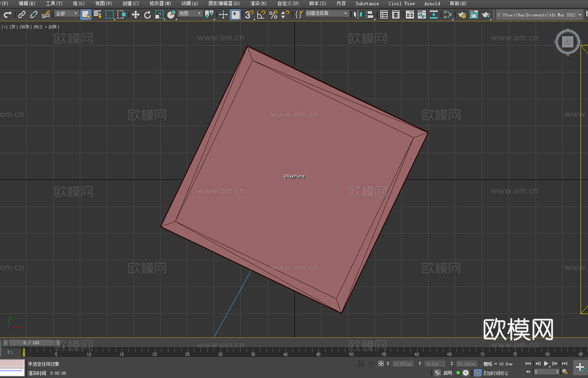Click Use Pivot Point Center icon

click(x=209, y=14)
